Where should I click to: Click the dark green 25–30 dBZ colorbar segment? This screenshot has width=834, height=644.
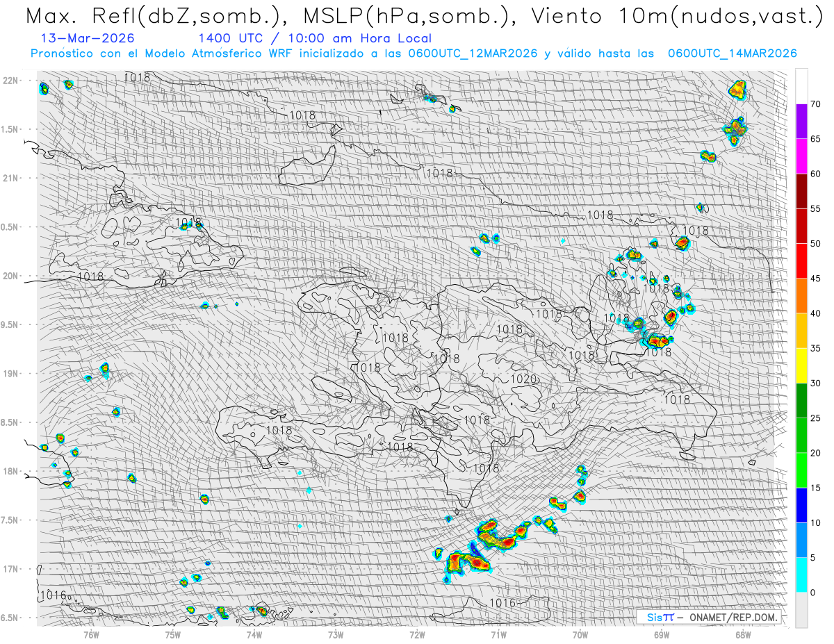pyautogui.click(x=801, y=400)
